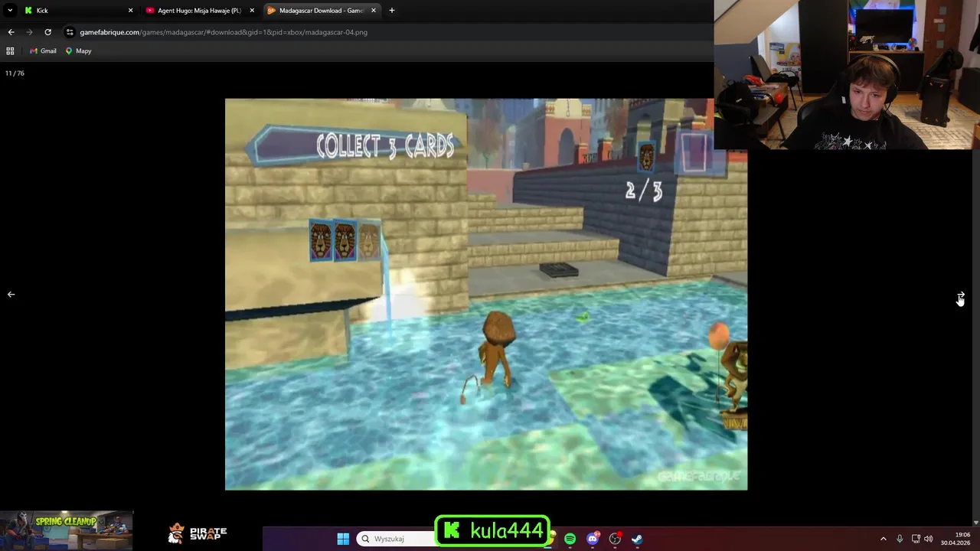Click the Madagascar game screenshot
The width and height of the screenshot is (980, 551).
(486, 294)
